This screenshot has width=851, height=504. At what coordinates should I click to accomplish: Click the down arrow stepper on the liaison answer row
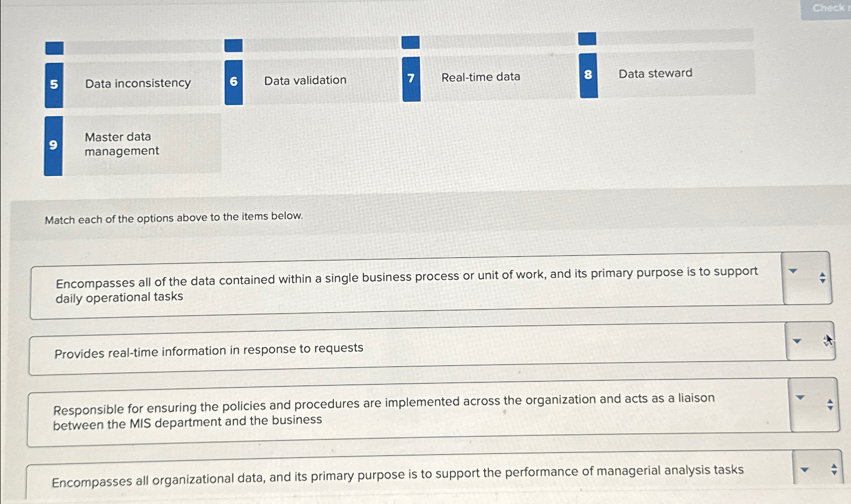click(831, 407)
